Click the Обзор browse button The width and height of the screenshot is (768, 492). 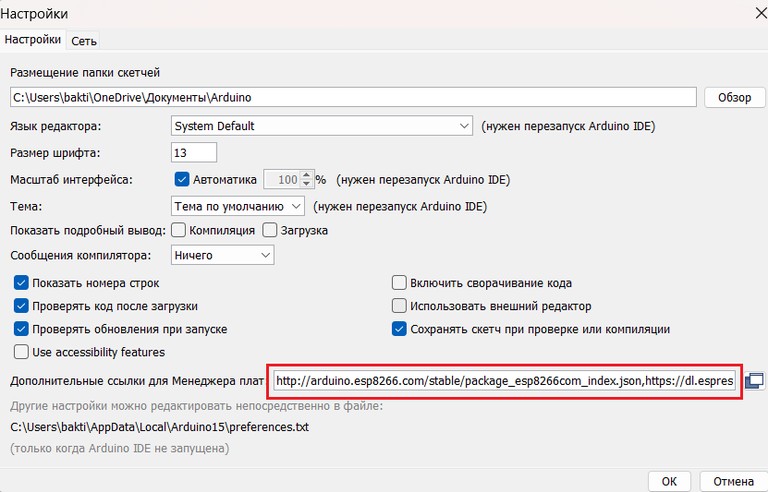click(734, 98)
